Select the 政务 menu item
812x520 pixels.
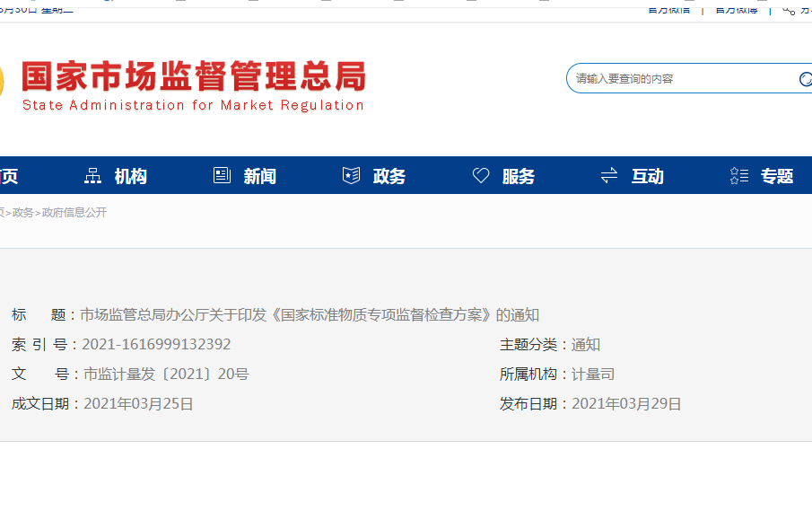click(389, 177)
